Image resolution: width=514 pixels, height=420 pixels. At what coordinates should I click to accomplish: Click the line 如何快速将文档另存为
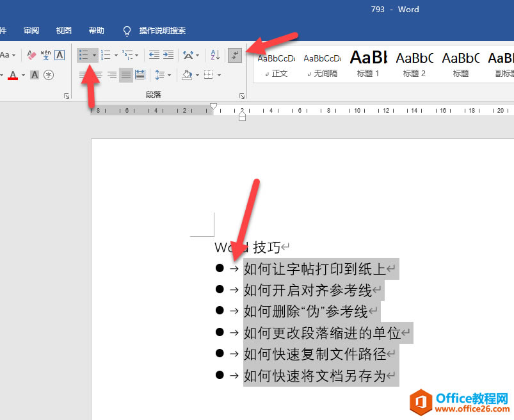(x=315, y=376)
